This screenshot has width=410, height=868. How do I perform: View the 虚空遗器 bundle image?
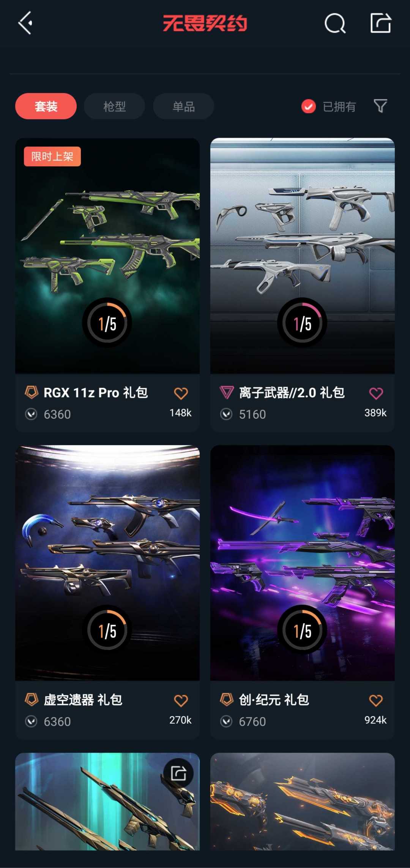(x=107, y=563)
